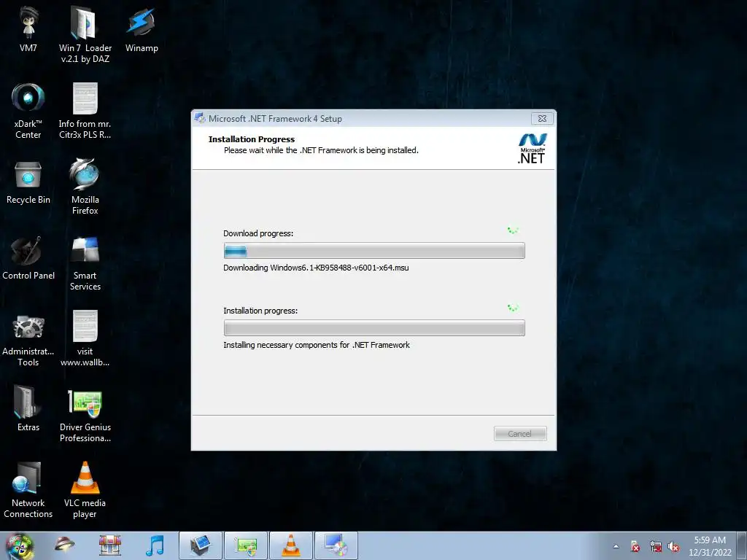747x560 pixels.
Task: Click the Show desktop strip
Action: pyautogui.click(x=742, y=545)
